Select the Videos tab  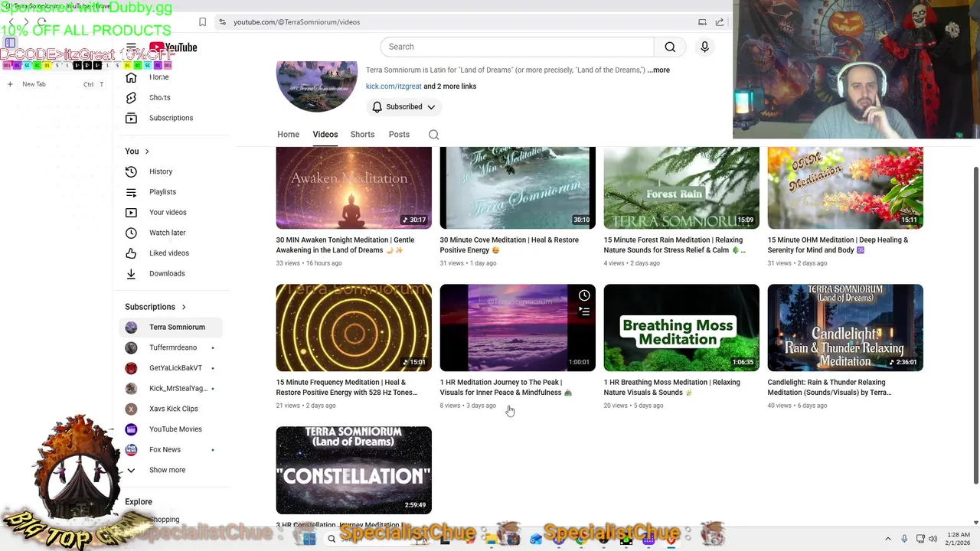325,135
